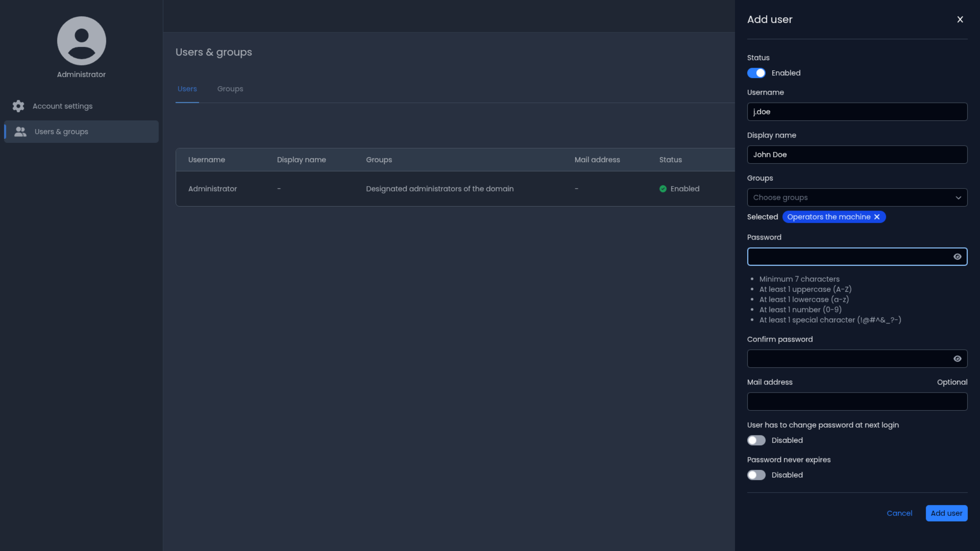Cancel adding the user

899,513
